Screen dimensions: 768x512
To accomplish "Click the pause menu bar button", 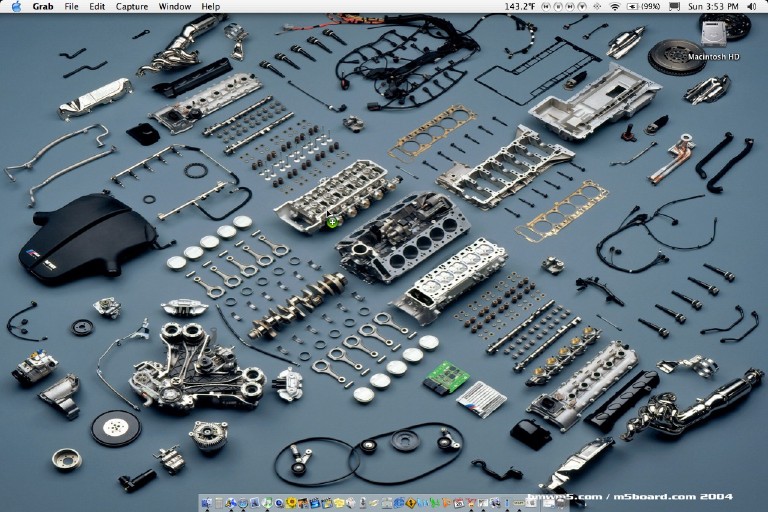I will (x=558, y=6).
